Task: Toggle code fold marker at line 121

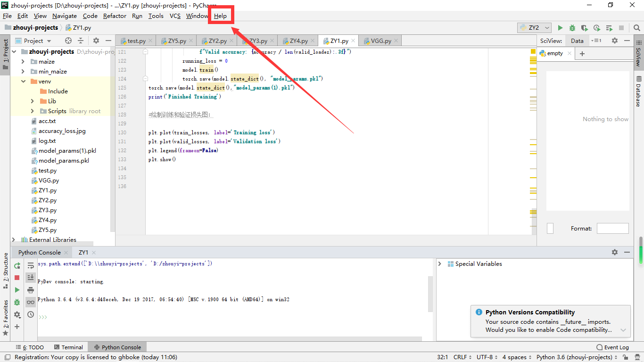Action: pos(146,52)
